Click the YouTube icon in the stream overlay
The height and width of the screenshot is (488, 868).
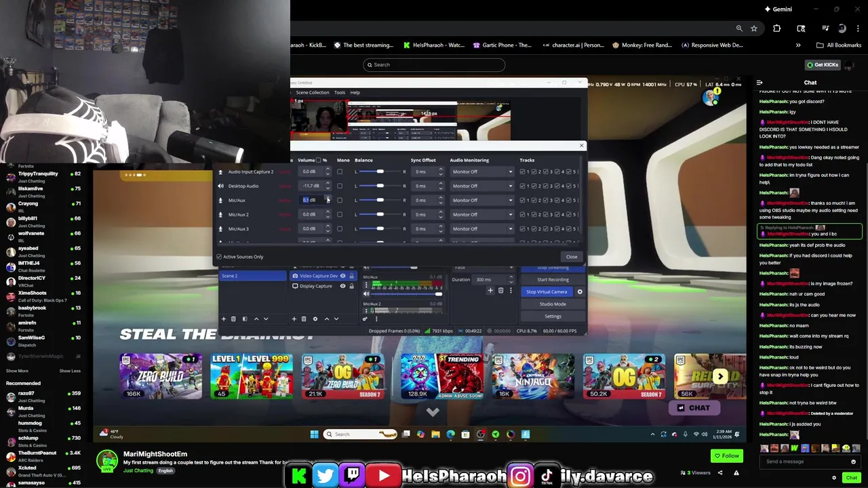(x=383, y=476)
